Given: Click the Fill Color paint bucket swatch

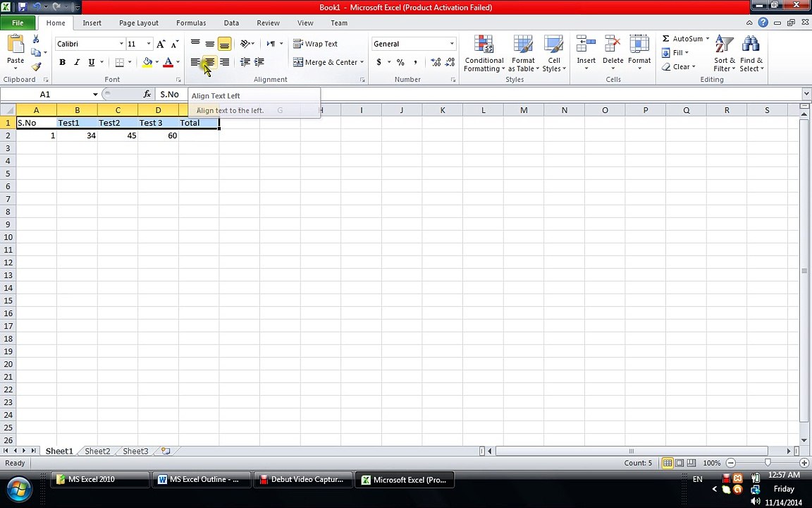Looking at the screenshot, I should 147,62.
